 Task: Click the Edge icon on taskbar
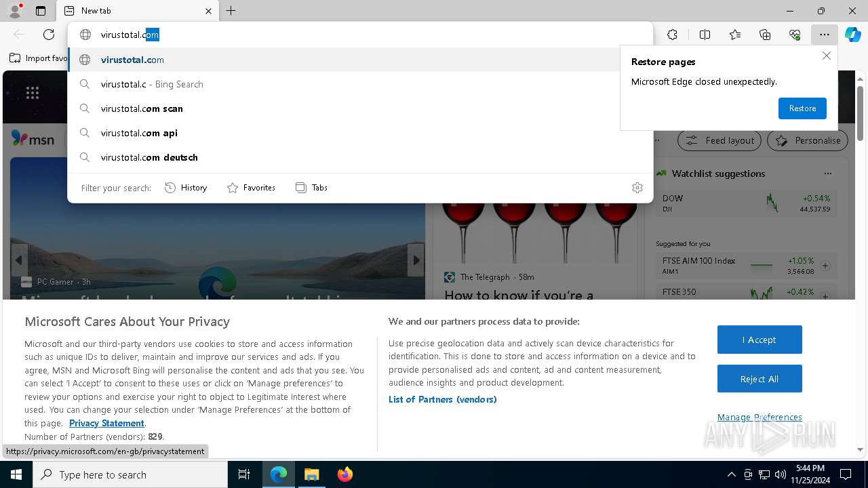coord(279,474)
